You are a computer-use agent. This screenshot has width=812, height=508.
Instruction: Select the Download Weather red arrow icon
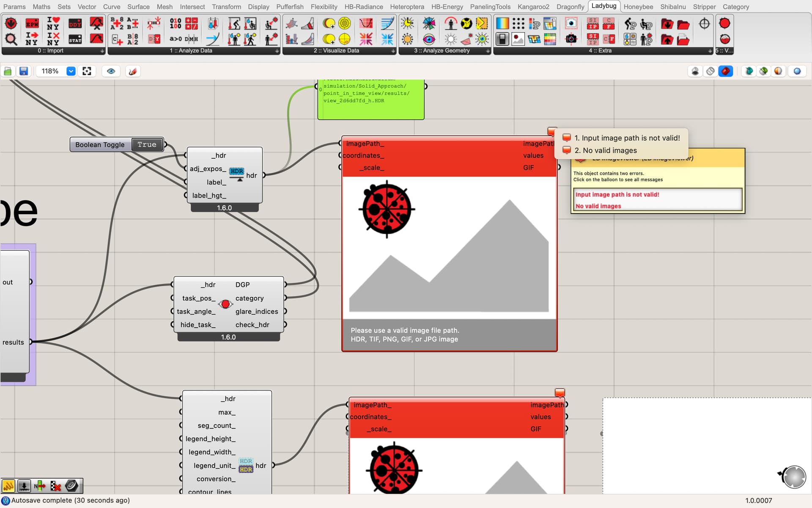pos(11,24)
